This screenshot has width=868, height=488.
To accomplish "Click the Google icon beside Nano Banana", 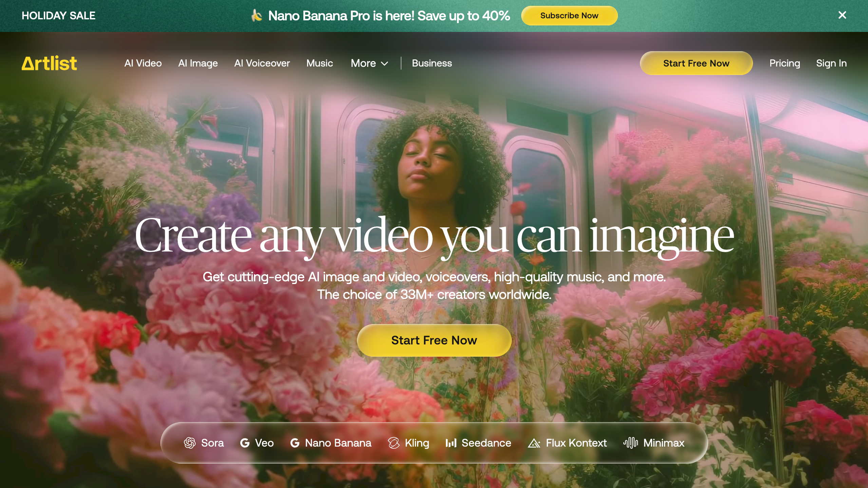I will [295, 443].
